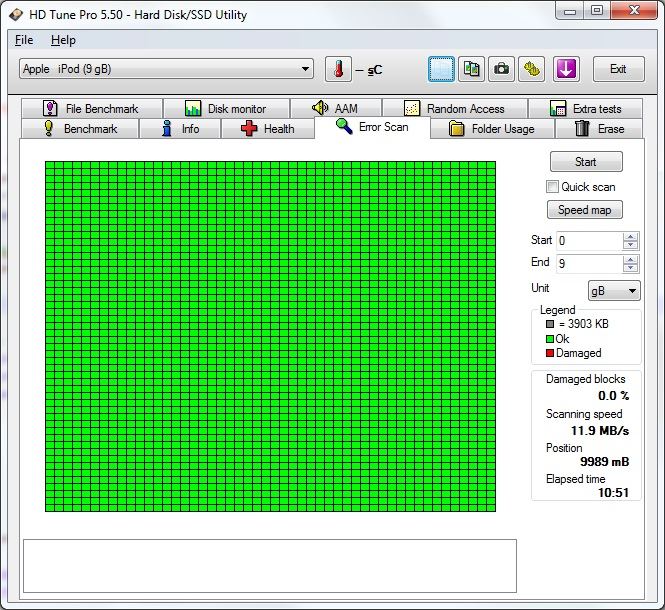Click the copy-to-clipboard toolbar icon
This screenshot has width=665, height=610.
coord(472,69)
